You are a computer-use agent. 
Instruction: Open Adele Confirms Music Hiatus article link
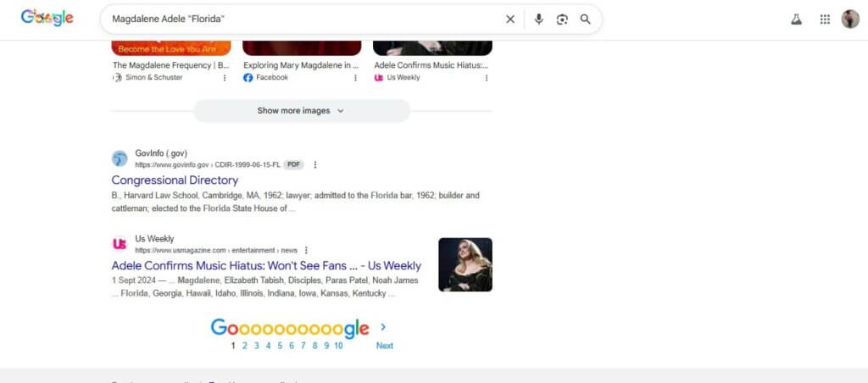pos(266,266)
